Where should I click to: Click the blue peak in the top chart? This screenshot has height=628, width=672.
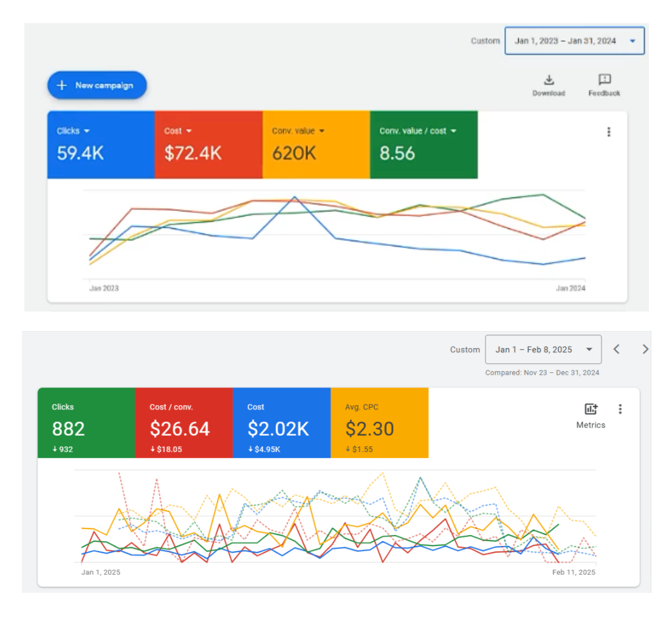(295, 197)
